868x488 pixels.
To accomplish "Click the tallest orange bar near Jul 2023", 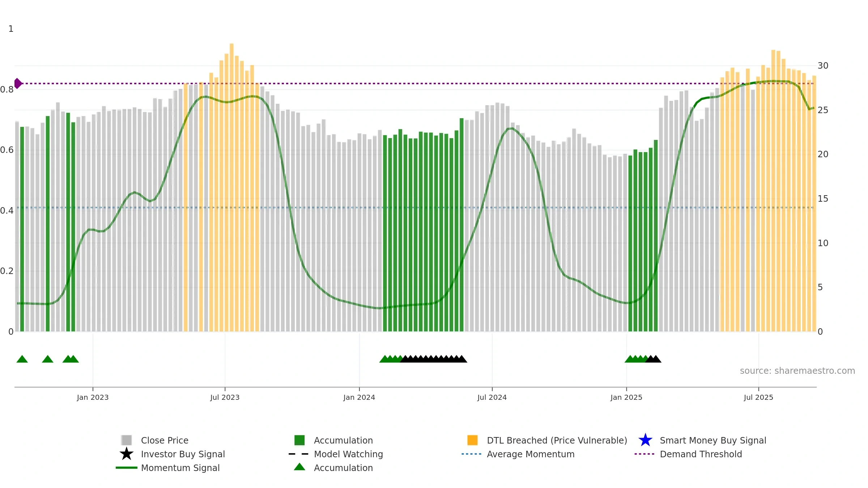I will click(231, 187).
